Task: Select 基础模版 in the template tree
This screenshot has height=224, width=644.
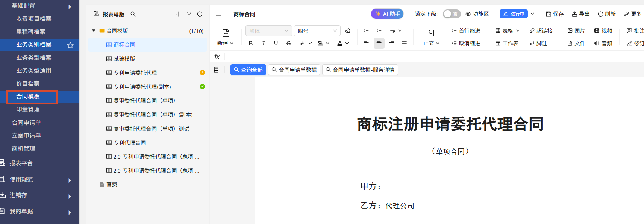Action: click(x=124, y=59)
